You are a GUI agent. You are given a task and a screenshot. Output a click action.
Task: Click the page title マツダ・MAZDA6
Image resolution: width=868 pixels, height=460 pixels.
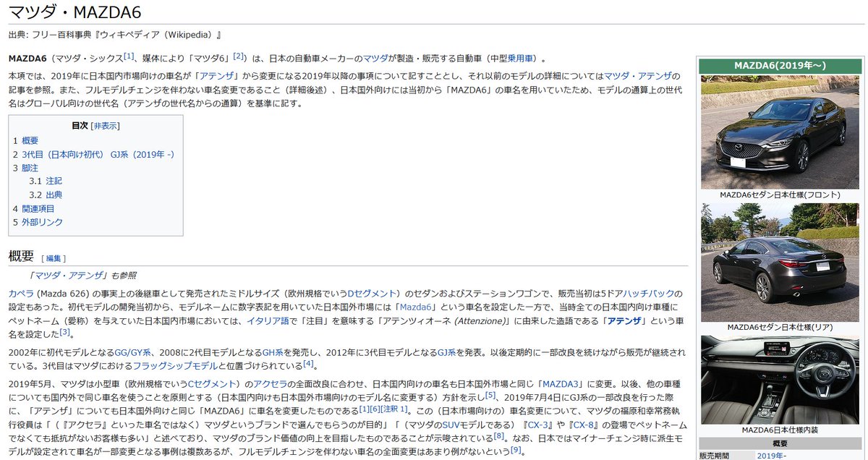[x=75, y=12]
